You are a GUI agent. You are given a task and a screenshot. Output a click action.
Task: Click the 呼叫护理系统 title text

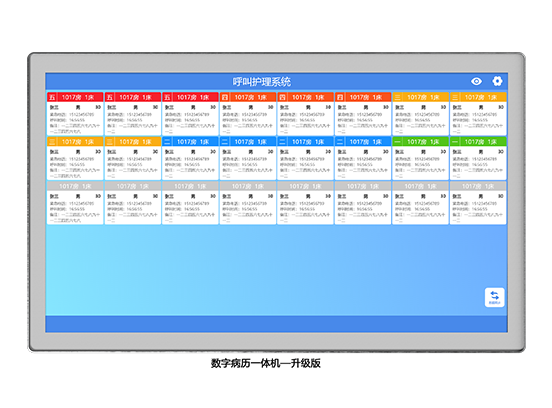(x=262, y=82)
